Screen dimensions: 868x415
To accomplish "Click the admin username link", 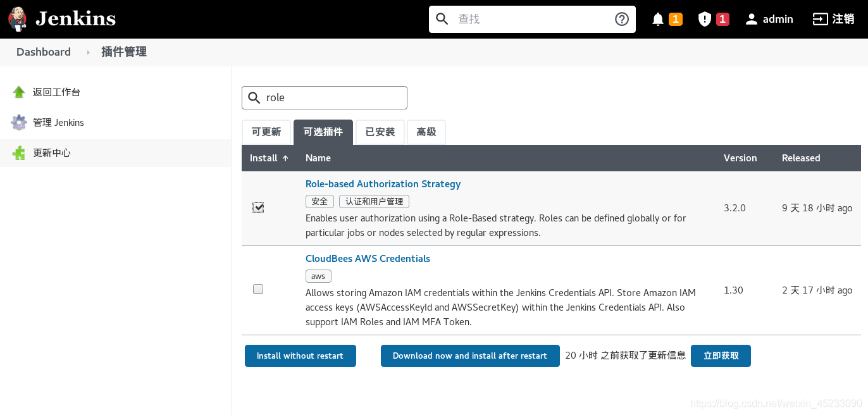I will 778,19.
